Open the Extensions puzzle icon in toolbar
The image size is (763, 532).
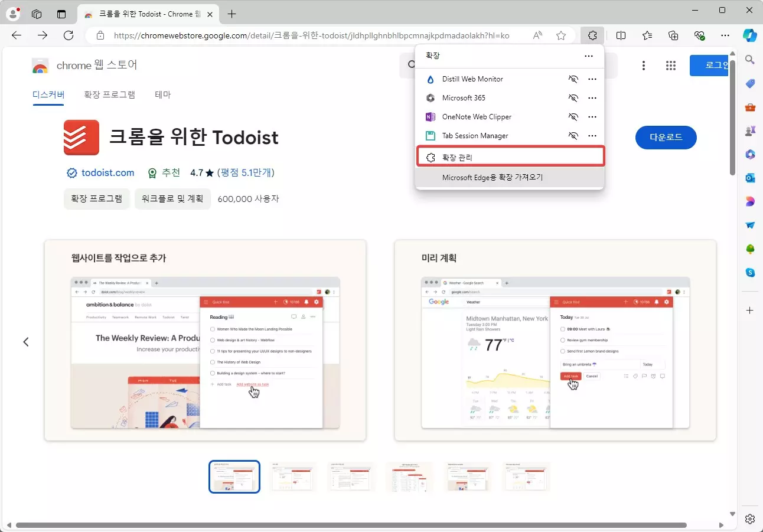coord(592,35)
